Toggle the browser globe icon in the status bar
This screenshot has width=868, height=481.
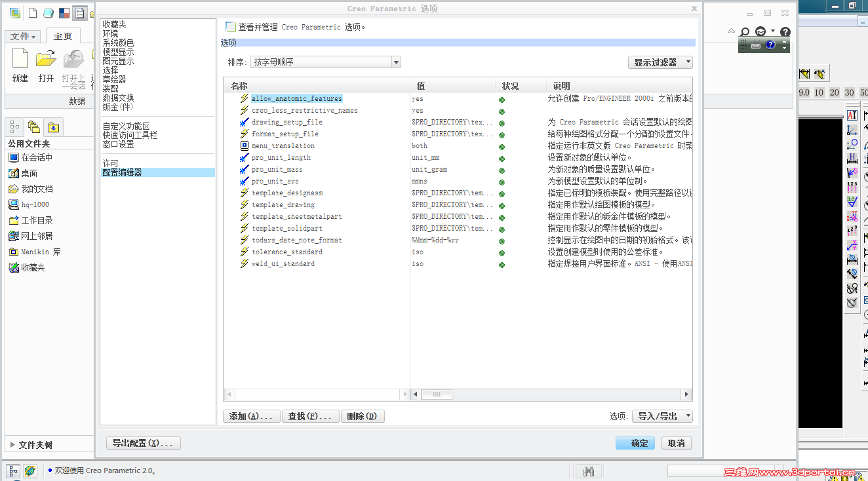pos(31,471)
